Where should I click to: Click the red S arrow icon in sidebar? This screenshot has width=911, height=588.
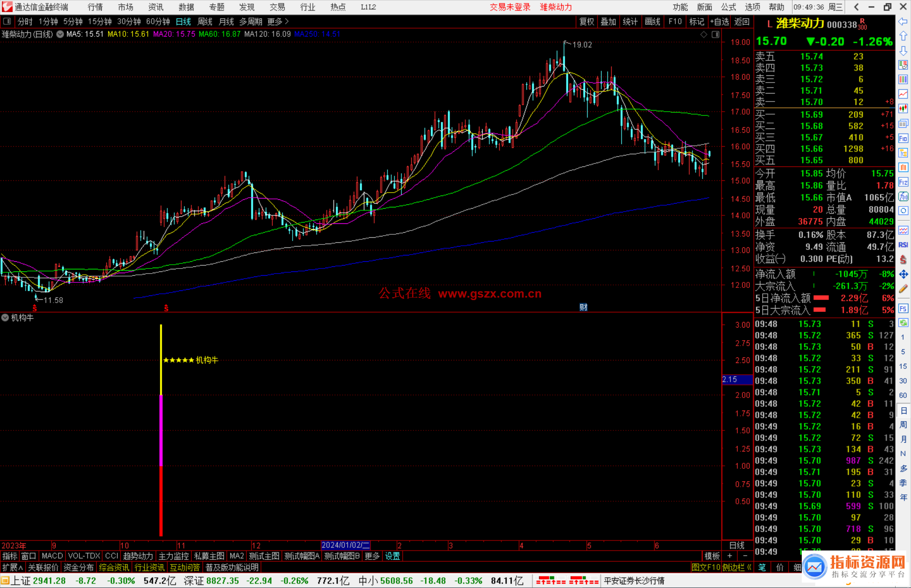(903, 259)
